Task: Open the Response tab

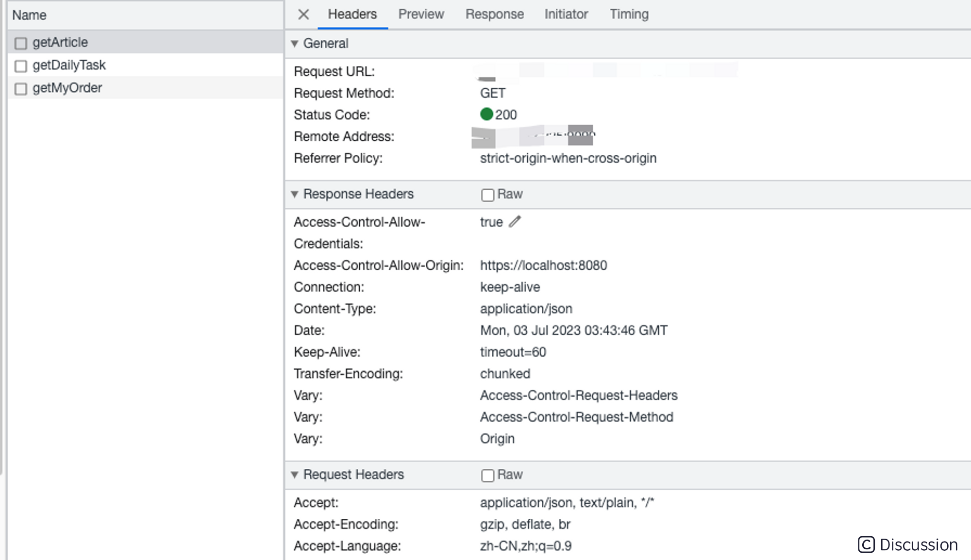Action: pos(494,15)
